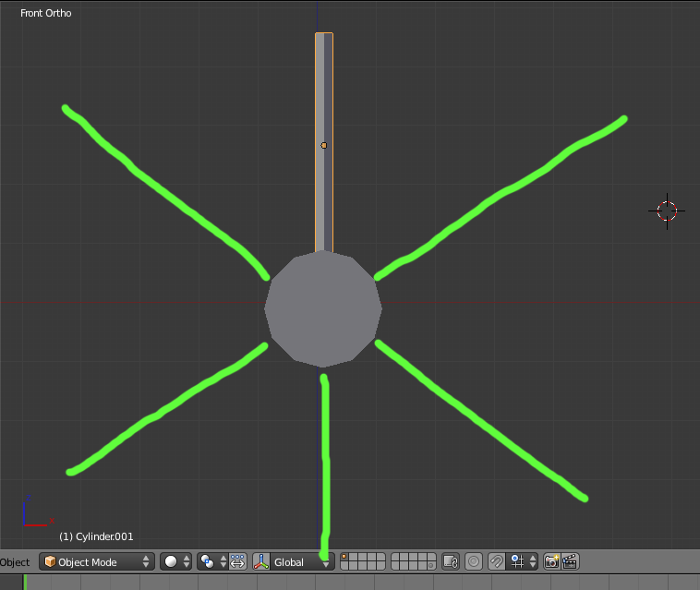
Task: Select the gray sphere object in viewport
Action: click(323, 308)
